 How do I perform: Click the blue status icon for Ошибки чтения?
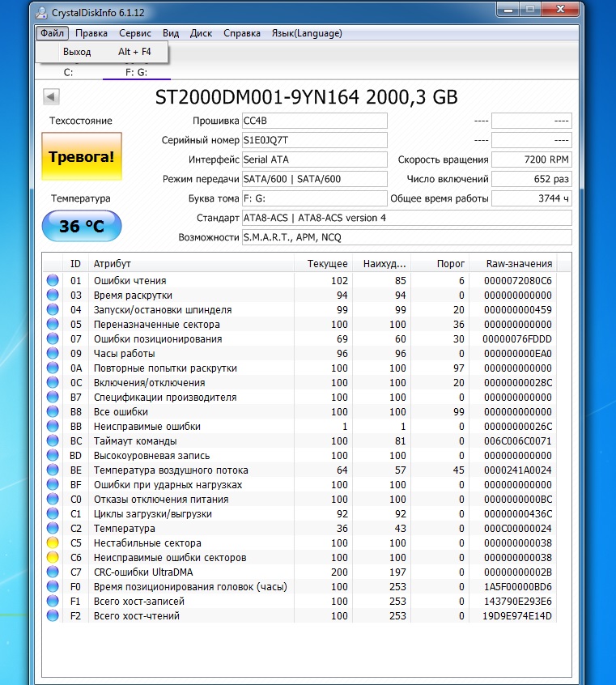tap(53, 281)
